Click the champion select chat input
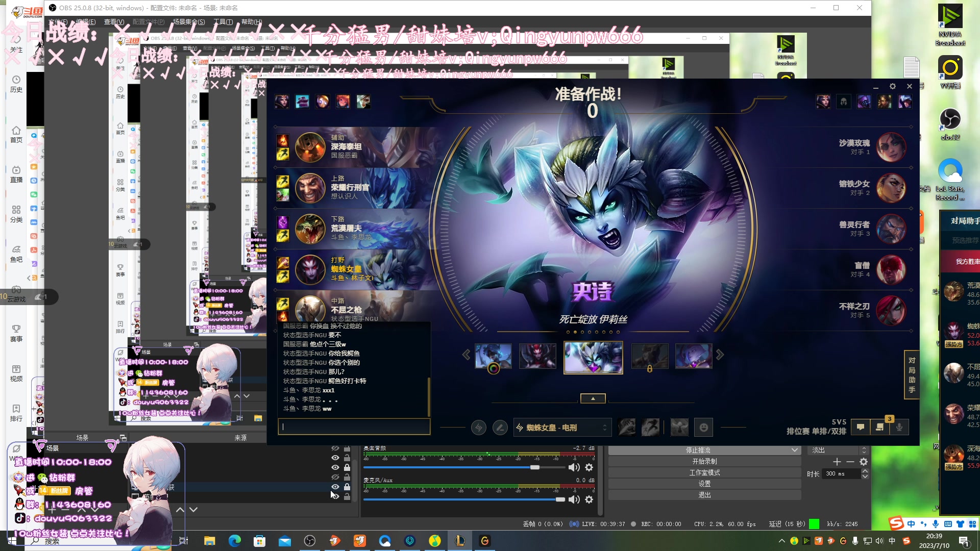 pyautogui.click(x=354, y=427)
